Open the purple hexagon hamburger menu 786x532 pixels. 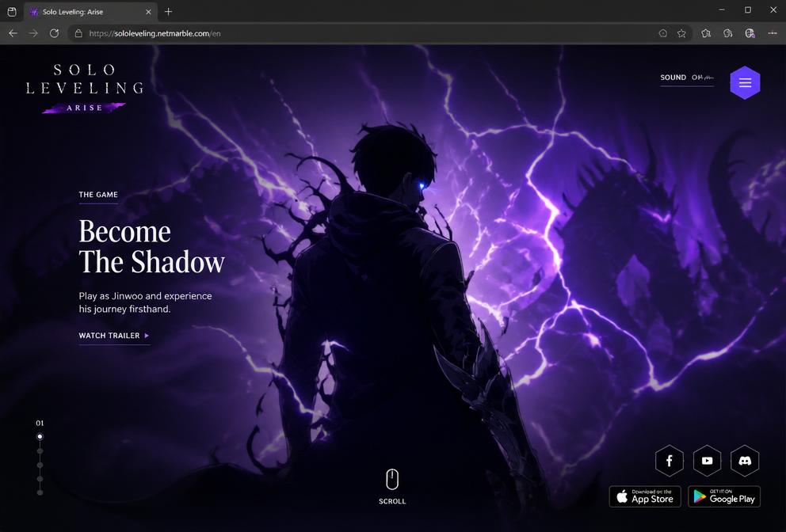click(745, 82)
